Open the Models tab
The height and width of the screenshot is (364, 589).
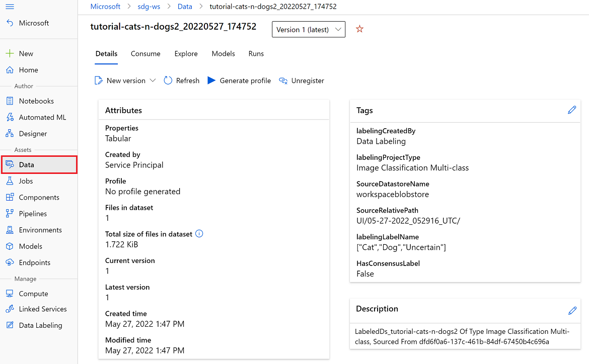point(223,54)
